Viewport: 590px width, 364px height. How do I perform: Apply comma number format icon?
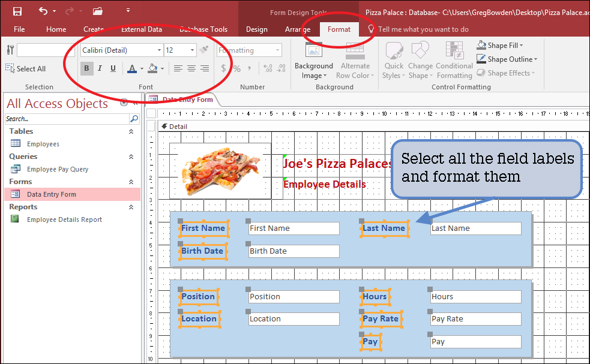coord(250,68)
